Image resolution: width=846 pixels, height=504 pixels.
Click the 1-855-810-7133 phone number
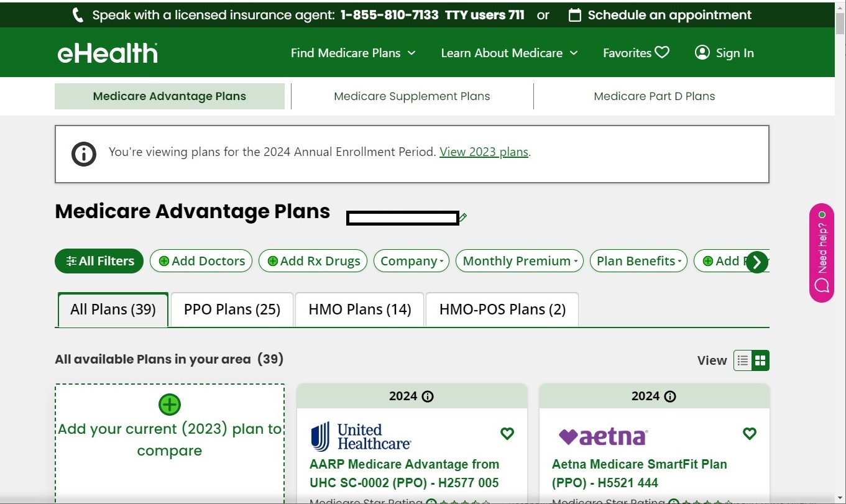click(x=389, y=15)
